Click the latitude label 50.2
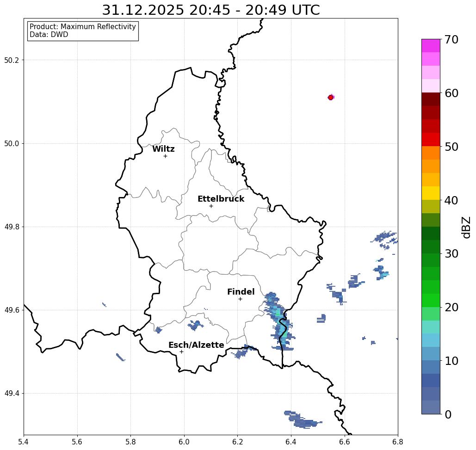Screen dimensions: 476x450 [12, 60]
